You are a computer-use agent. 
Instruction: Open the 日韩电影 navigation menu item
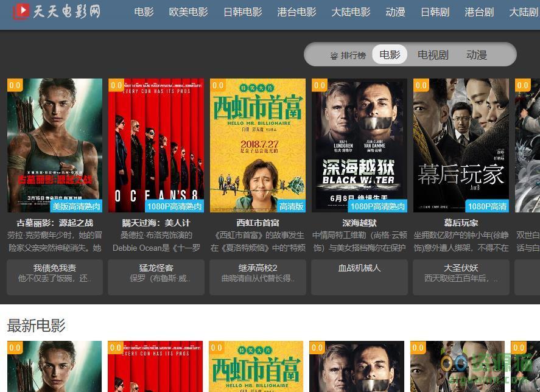pyautogui.click(x=243, y=12)
